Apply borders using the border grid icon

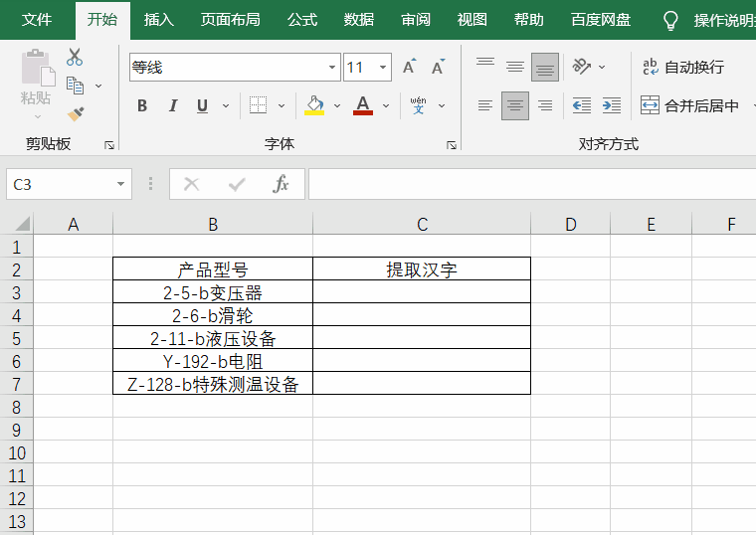(258, 105)
